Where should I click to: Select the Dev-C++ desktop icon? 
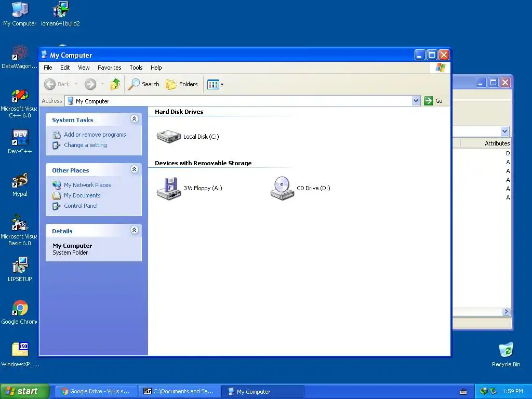(20, 141)
